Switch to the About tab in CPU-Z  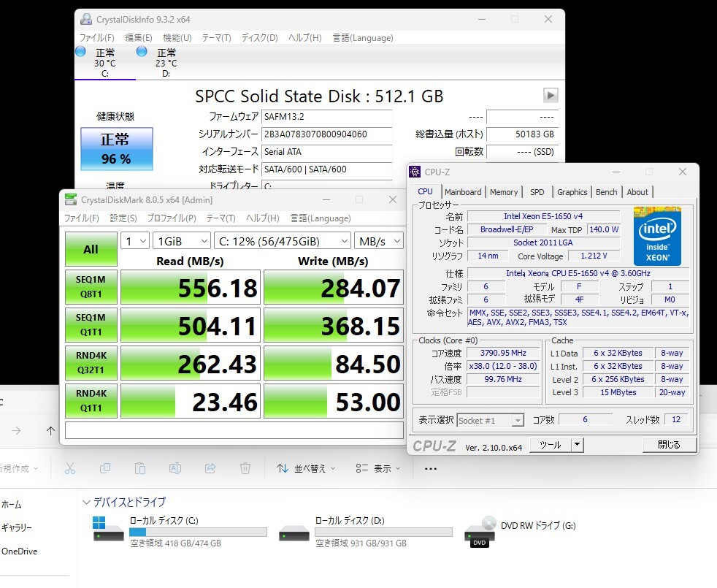[x=637, y=192]
